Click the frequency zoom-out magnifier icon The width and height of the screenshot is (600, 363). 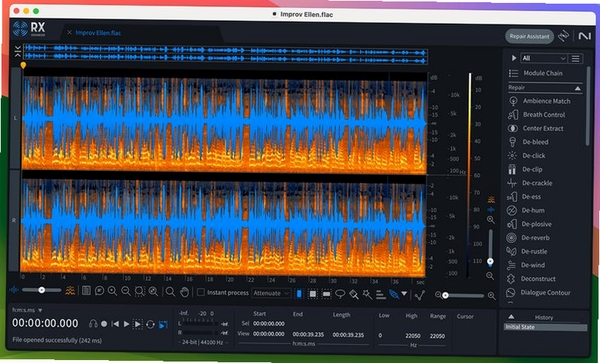[x=490, y=276]
